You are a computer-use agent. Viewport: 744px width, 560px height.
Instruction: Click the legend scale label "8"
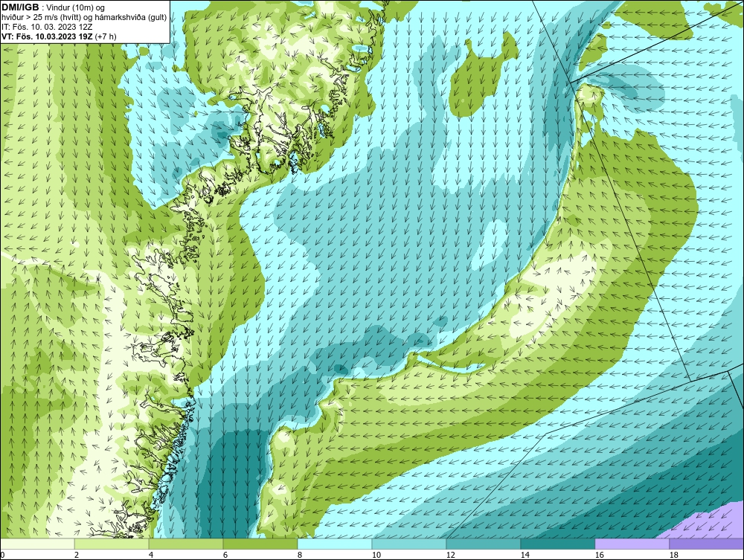(x=299, y=555)
